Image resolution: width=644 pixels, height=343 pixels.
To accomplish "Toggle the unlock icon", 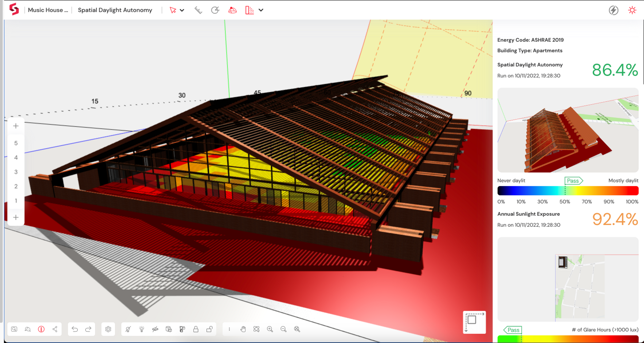I will click(x=209, y=329).
